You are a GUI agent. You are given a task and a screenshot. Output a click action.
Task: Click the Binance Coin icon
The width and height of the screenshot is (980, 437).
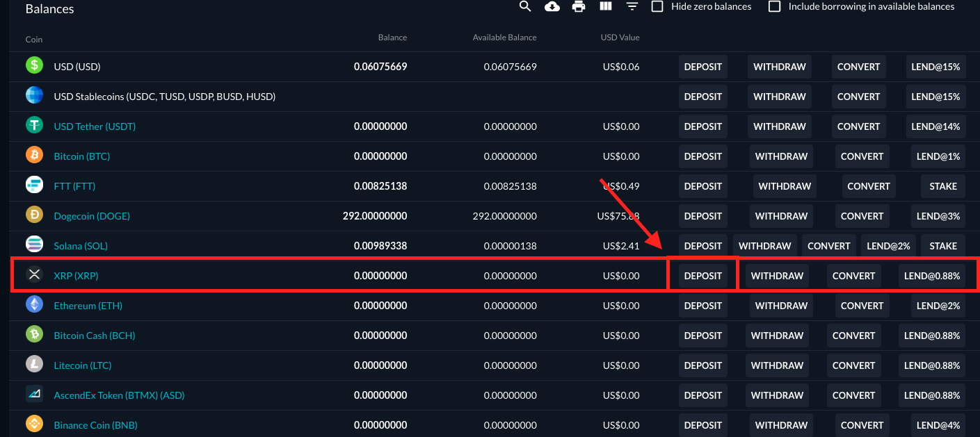34,424
